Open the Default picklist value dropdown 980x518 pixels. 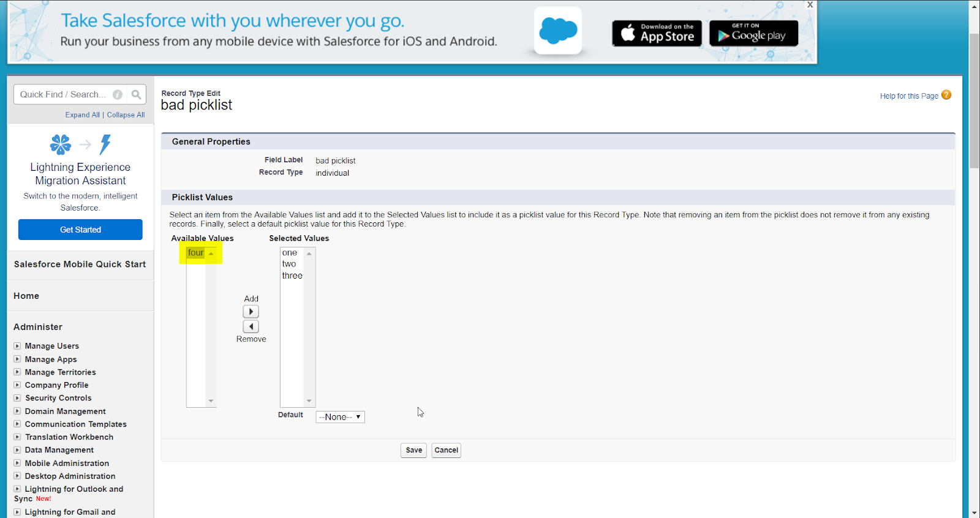pos(340,417)
